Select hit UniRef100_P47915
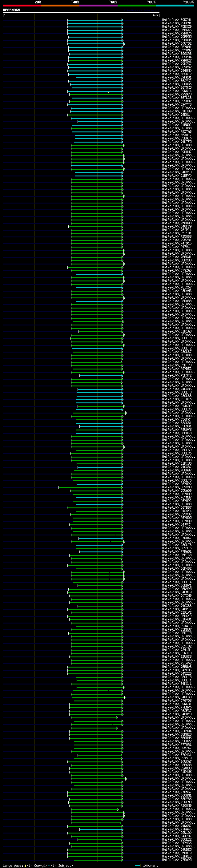The image size is (197, 868). point(176,243)
